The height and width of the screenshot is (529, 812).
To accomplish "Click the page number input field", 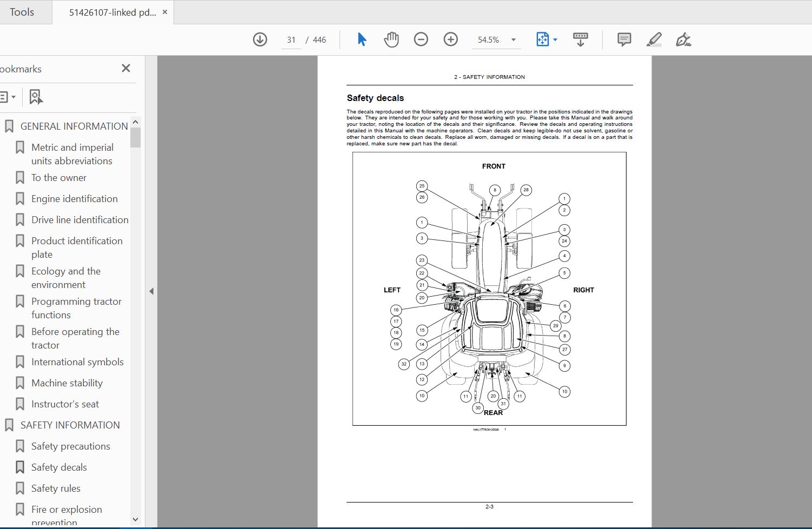I will [291, 40].
